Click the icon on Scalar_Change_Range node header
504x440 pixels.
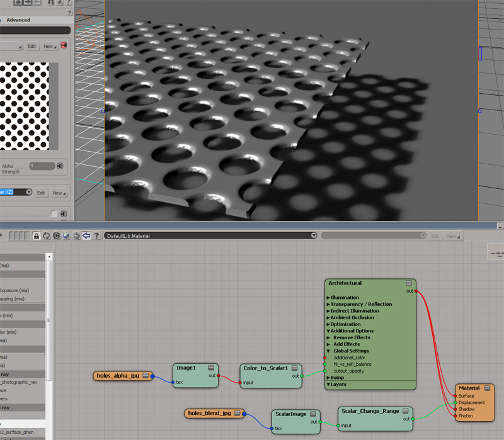tap(405, 411)
